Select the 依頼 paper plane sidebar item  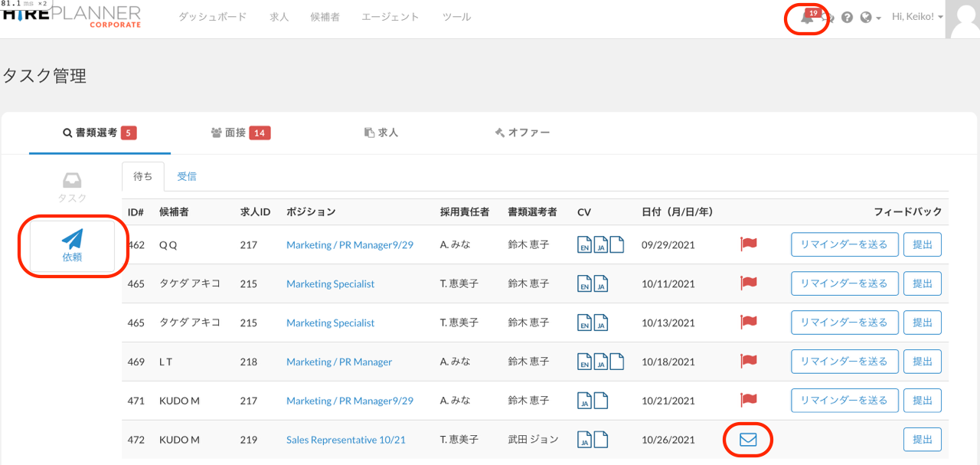[72, 247]
